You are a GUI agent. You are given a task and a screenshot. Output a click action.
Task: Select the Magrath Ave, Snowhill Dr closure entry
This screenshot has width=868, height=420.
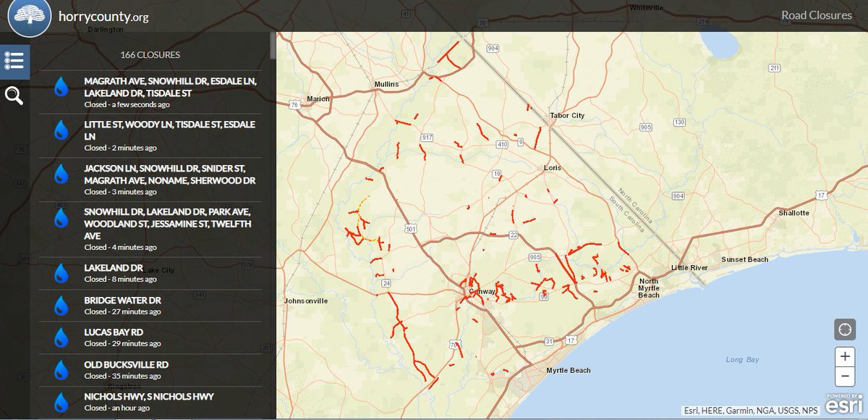click(x=149, y=93)
